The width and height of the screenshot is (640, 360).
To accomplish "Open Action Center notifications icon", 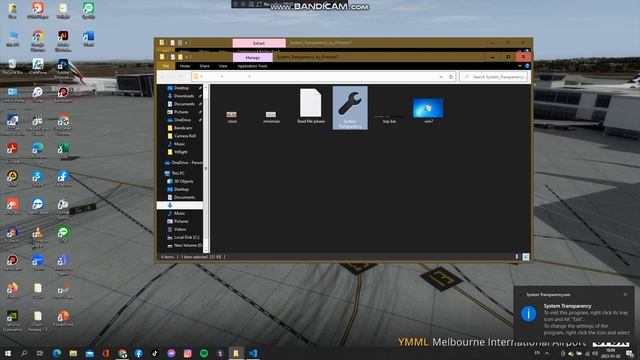I will 630,353.
